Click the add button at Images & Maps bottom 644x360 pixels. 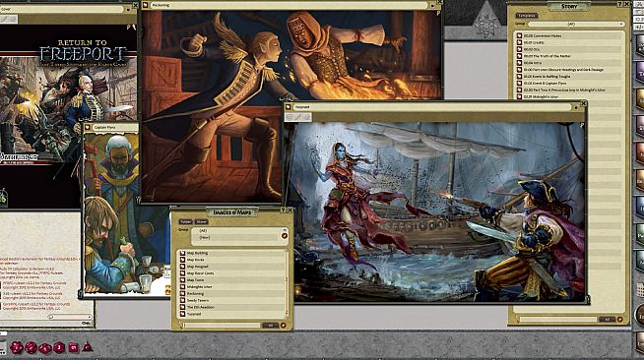coord(271,326)
